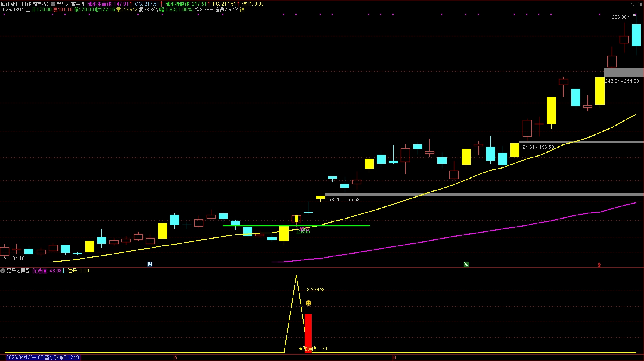Open the 黑马凌霄主图 indicator dropdown arrow

53,4
